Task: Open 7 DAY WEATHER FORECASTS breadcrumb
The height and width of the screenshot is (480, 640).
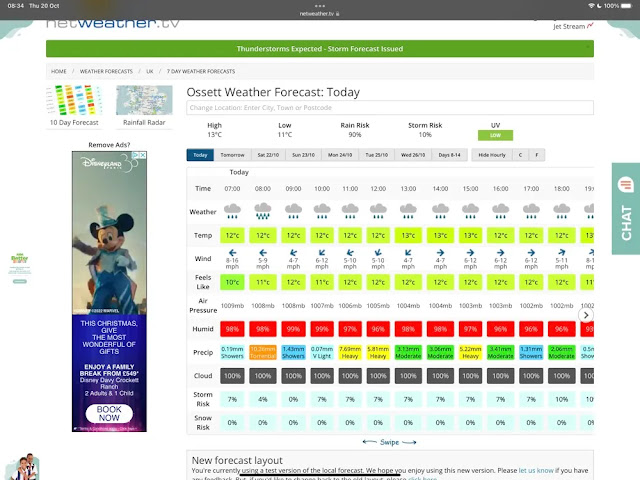Action: pos(201,71)
